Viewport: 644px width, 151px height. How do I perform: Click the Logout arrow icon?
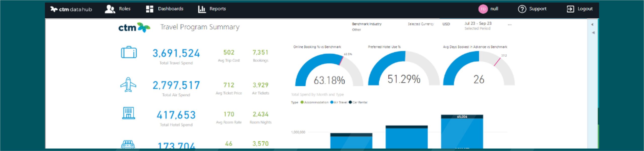click(x=570, y=9)
